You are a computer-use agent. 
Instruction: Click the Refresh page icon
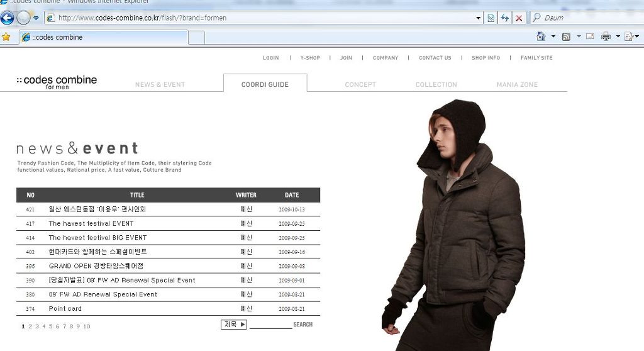coord(505,18)
